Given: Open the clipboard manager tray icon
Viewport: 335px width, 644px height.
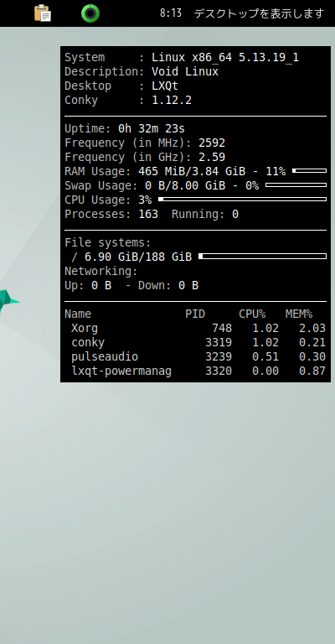Looking at the screenshot, I should (43, 13).
